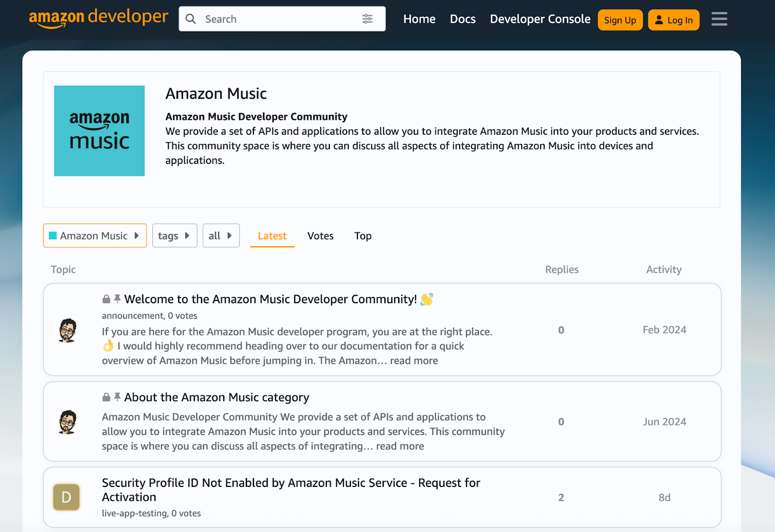Image resolution: width=775 pixels, height=532 pixels.
Task: Expand the tags filter dropdown
Action: [174, 235]
